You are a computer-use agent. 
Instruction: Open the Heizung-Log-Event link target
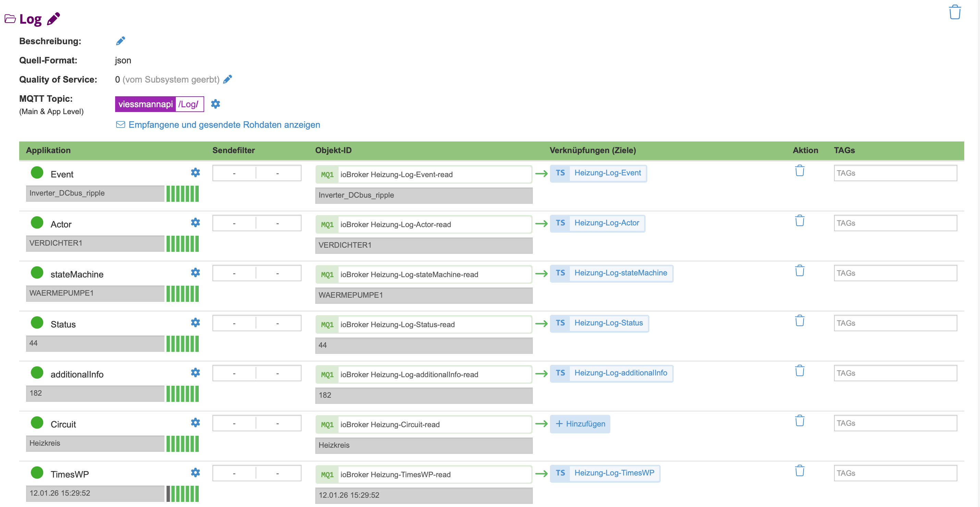pos(607,173)
